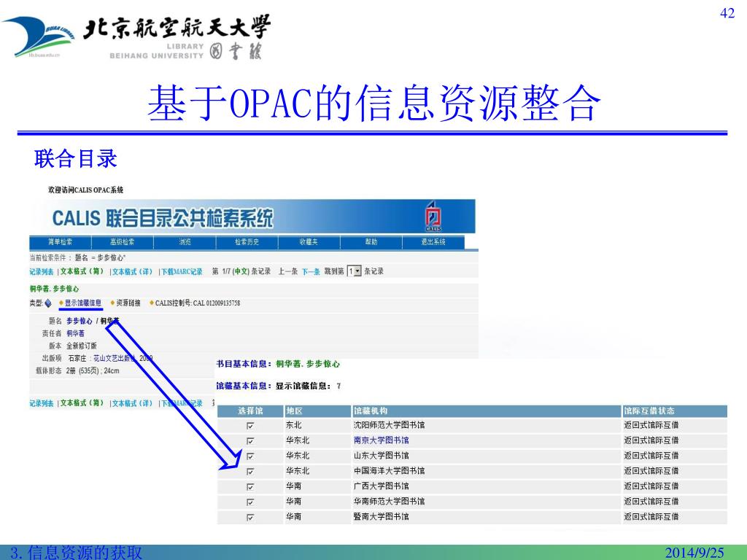Viewport: 747px width, 560px height.
Task: Click CALIS控制号 CAL 012009135758 text
Action: (197, 303)
